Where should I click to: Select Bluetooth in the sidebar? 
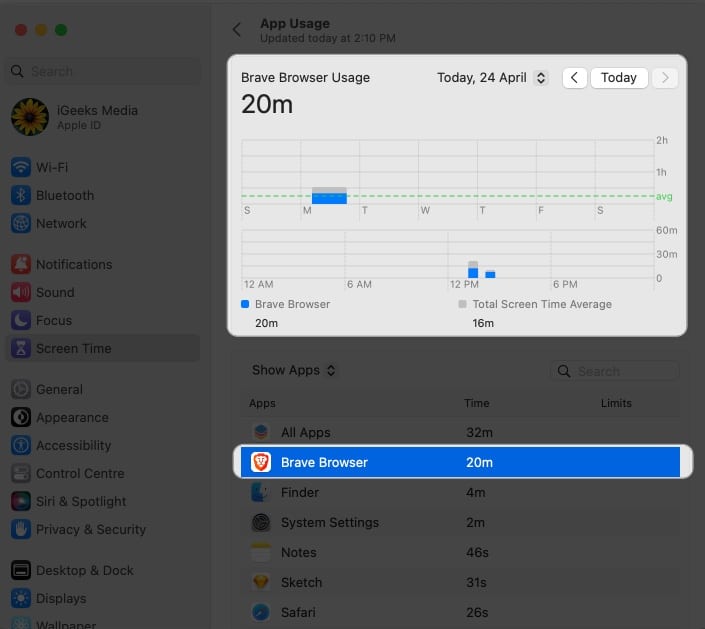click(103, 195)
